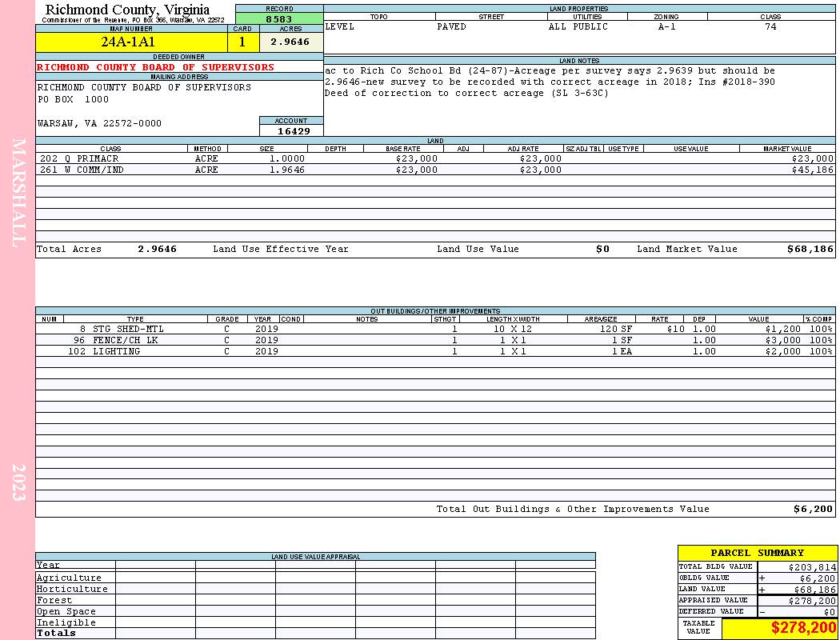The image size is (840, 640).
Task: Click Total Acres value 2.9646
Action: [x=157, y=249]
